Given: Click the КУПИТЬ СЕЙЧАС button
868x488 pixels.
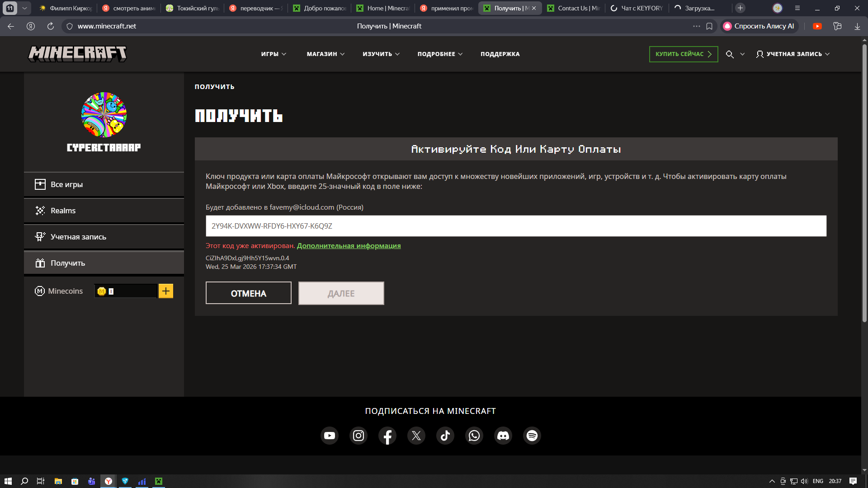Looking at the screenshot, I should pyautogui.click(x=684, y=54).
